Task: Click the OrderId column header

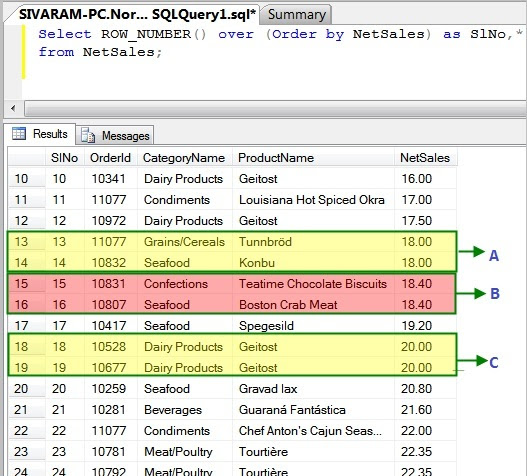Action: (x=111, y=158)
